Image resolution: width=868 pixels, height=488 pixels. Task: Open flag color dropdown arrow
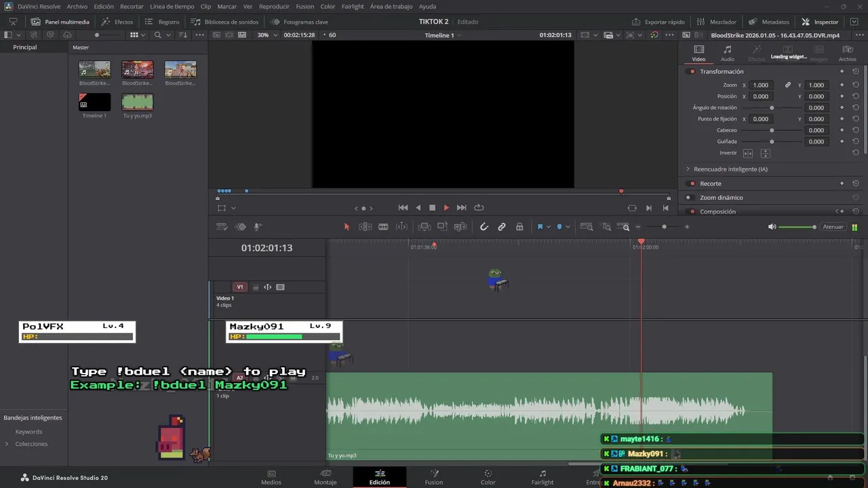(549, 227)
